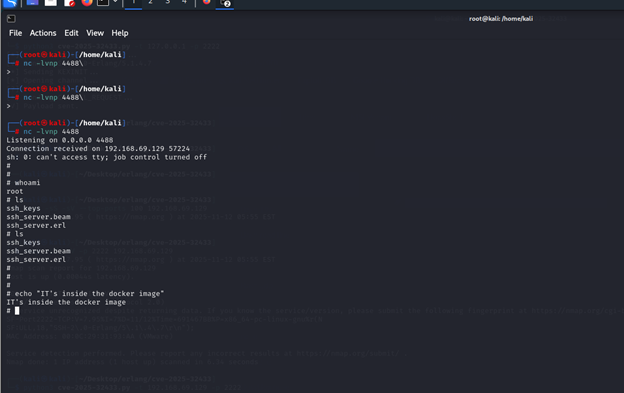Image resolution: width=624 pixels, height=393 pixels.
Task: Click the 'can't access tty' message line
Action: coord(107,157)
